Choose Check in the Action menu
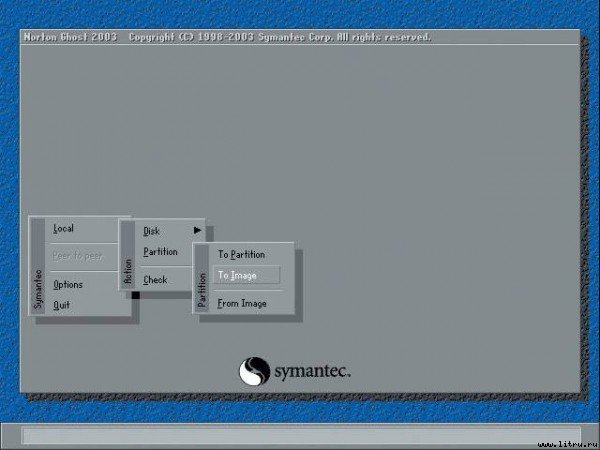Image resolution: width=600 pixels, height=450 pixels. (155, 280)
